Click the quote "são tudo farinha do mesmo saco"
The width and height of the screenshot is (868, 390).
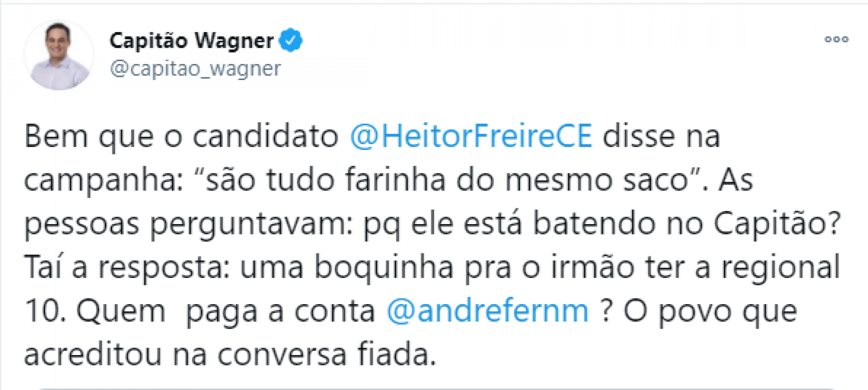click(448, 180)
